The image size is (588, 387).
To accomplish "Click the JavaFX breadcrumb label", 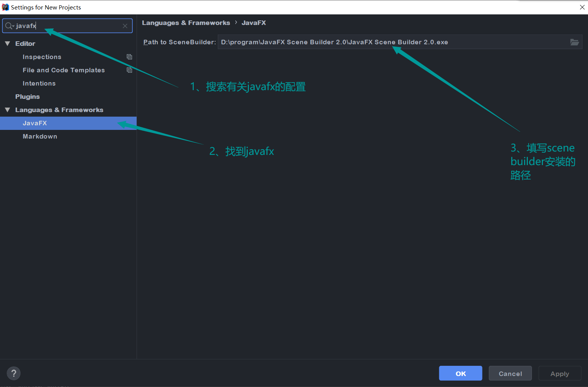I will pos(254,23).
